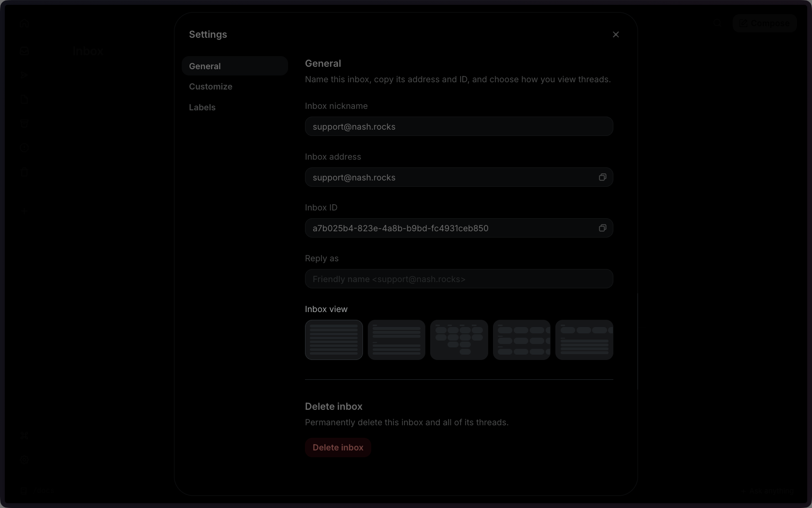The image size is (812, 508).
Task: Click the 'Inbox ID' label text
Action: click(x=321, y=208)
